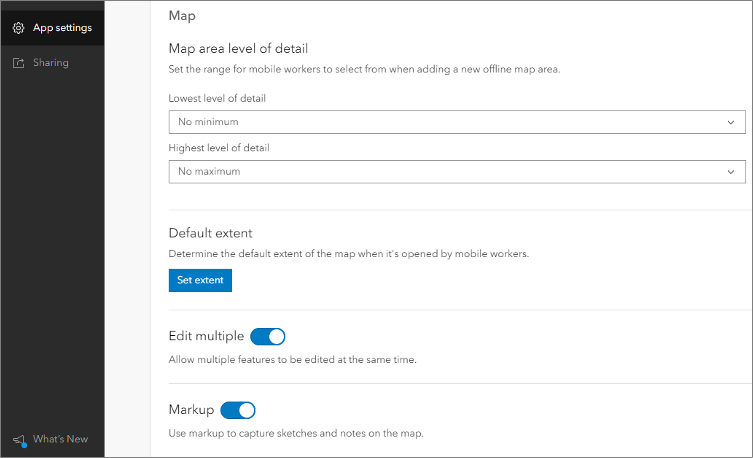Expand the Lowest level of detail dropdown
Viewport: 753px width, 458px height.
tap(456, 122)
